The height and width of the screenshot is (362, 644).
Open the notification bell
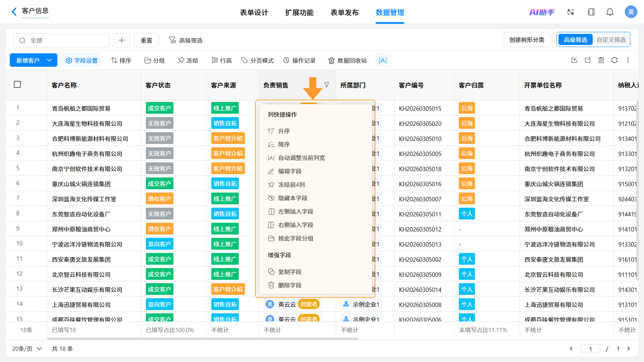coord(610,12)
